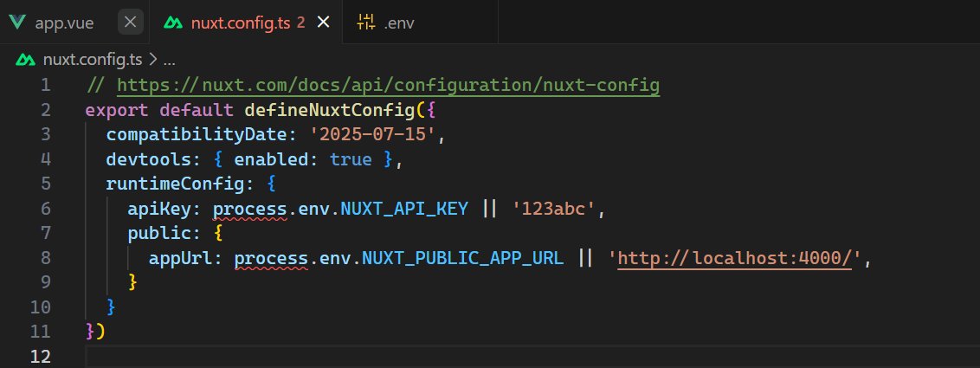Click the closing blue brace on line 10
The width and height of the screenshot is (980, 368).
pos(112,307)
